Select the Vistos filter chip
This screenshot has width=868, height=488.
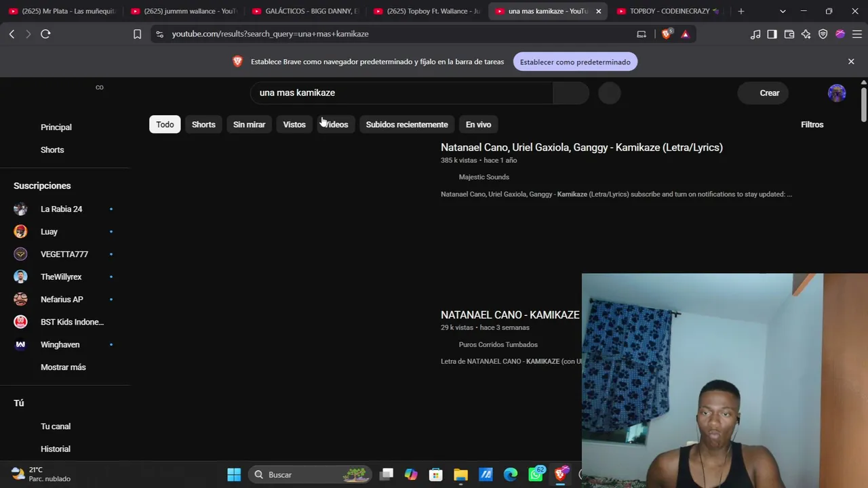294,125
